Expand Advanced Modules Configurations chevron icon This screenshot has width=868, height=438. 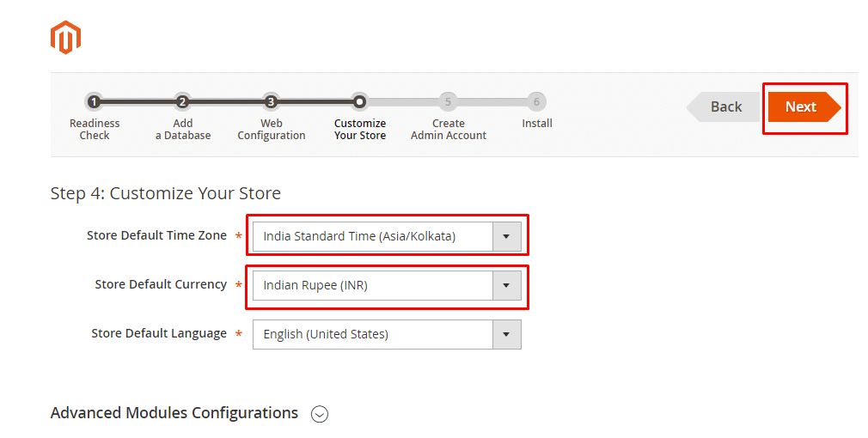coord(320,414)
